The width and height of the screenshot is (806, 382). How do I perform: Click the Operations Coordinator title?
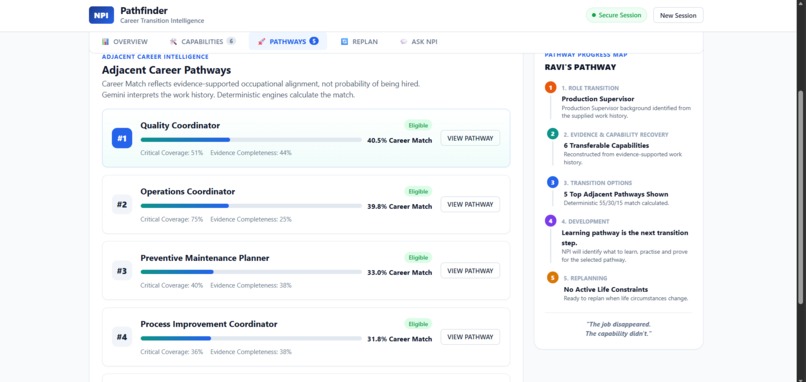tap(188, 192)
